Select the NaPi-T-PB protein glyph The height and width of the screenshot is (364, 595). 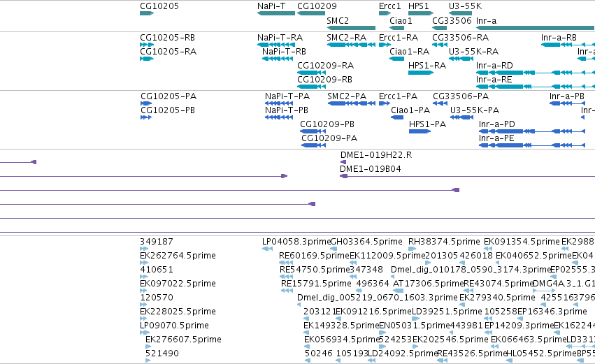(x=279, y=117)
